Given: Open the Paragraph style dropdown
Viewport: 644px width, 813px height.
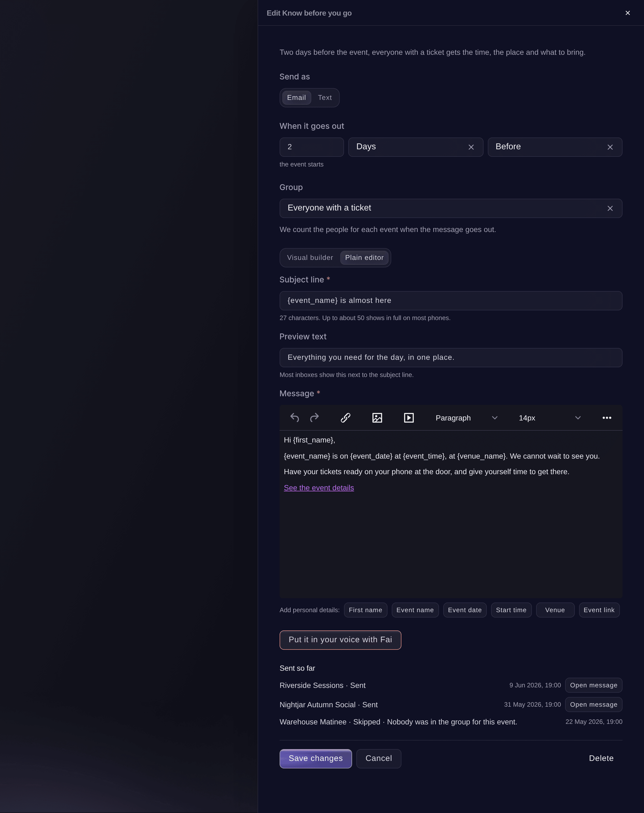Looking at the screenshot, I should 467,418.
